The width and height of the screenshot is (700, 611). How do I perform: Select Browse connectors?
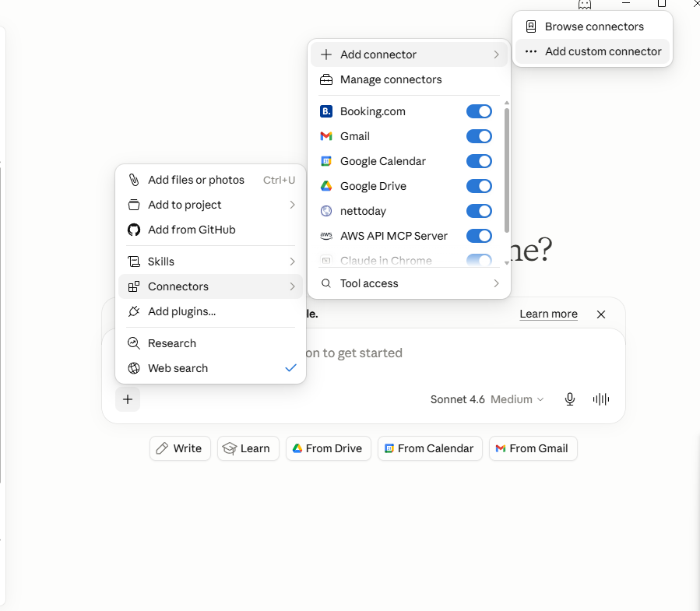click(592, 26)
